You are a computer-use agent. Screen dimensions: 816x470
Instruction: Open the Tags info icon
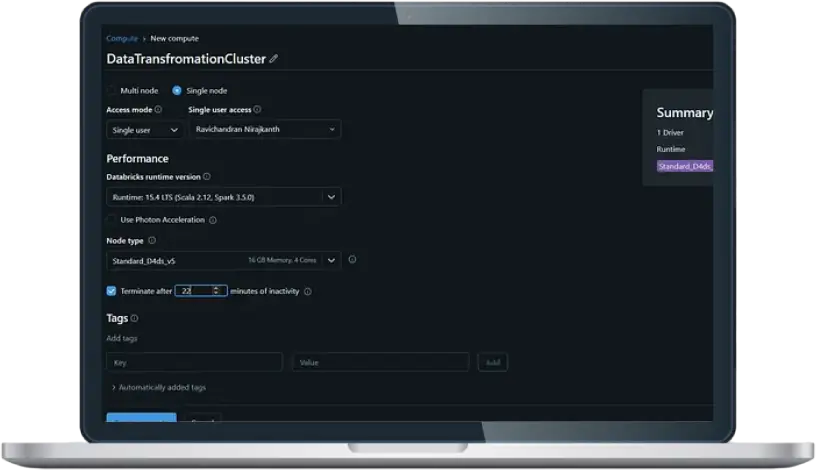coord(134,318)
